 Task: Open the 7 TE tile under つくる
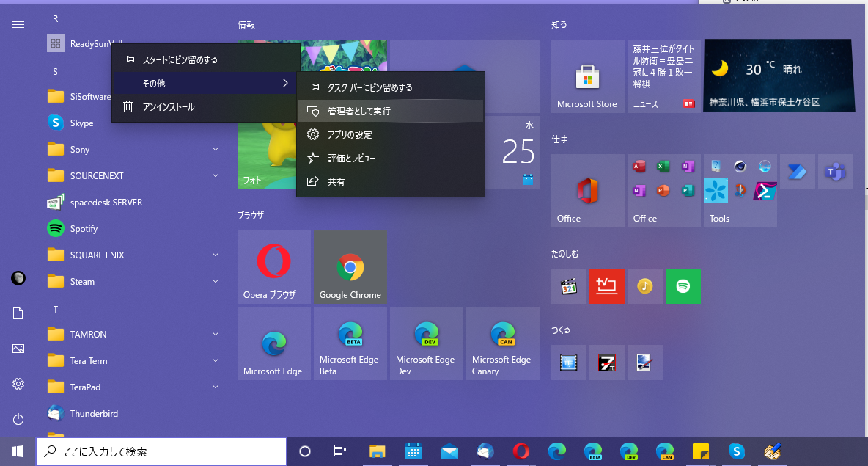coord(607,363)
